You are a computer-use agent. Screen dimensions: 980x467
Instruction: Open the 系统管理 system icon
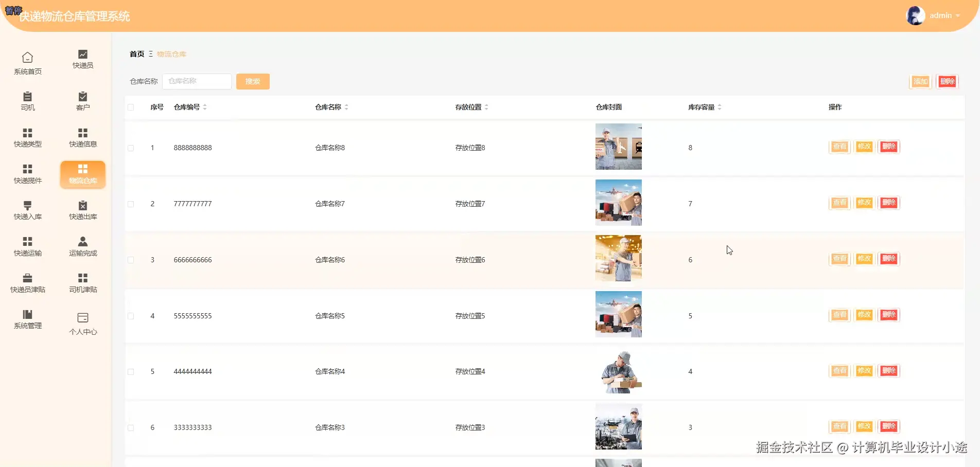coord(28,314)
